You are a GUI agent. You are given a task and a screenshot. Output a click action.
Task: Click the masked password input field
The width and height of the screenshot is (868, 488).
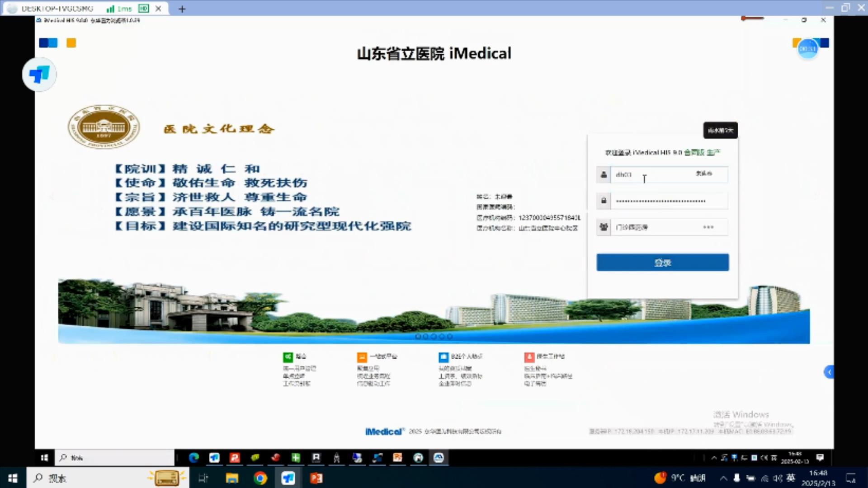[669, 201]
